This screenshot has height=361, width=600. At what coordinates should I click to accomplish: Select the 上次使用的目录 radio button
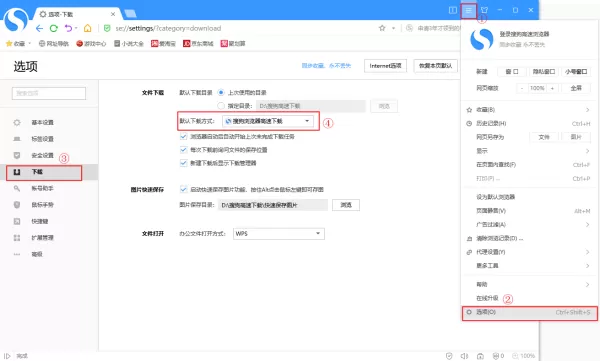[x=221, y=92]
